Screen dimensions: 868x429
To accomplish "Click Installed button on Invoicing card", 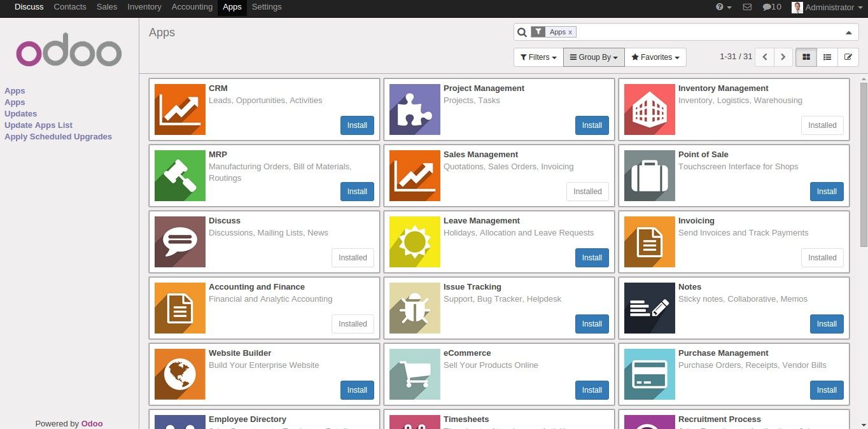I will (x=822, y=258).
